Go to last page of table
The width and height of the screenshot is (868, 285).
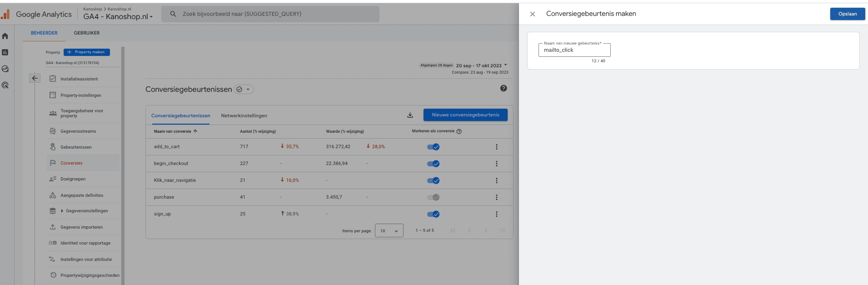(502, 230)
